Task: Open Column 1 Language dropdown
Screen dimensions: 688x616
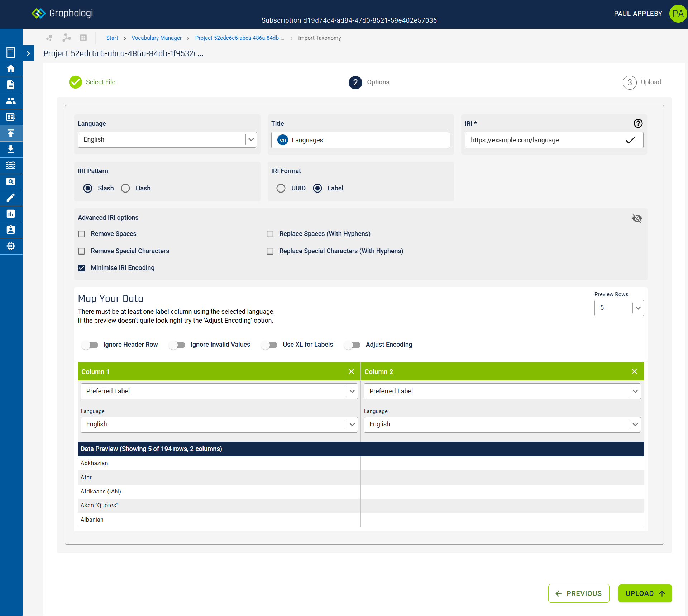Action: point(219,425)
